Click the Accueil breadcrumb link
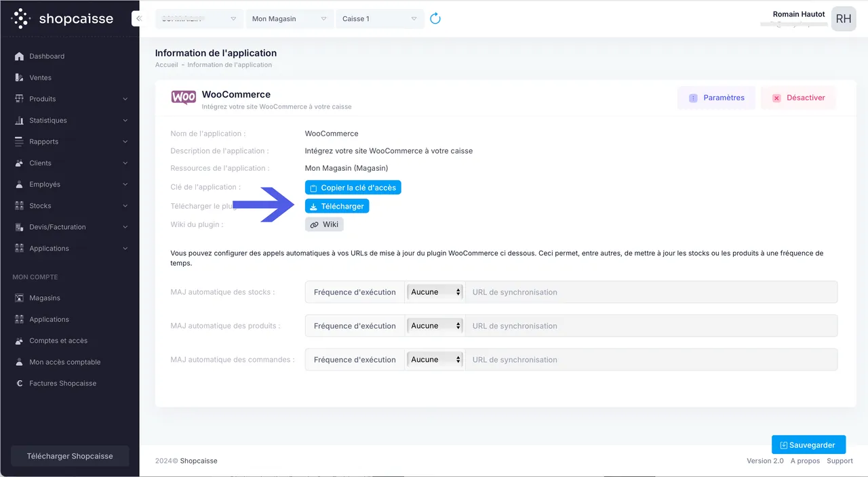868x477 pixels. coord(166,65)
